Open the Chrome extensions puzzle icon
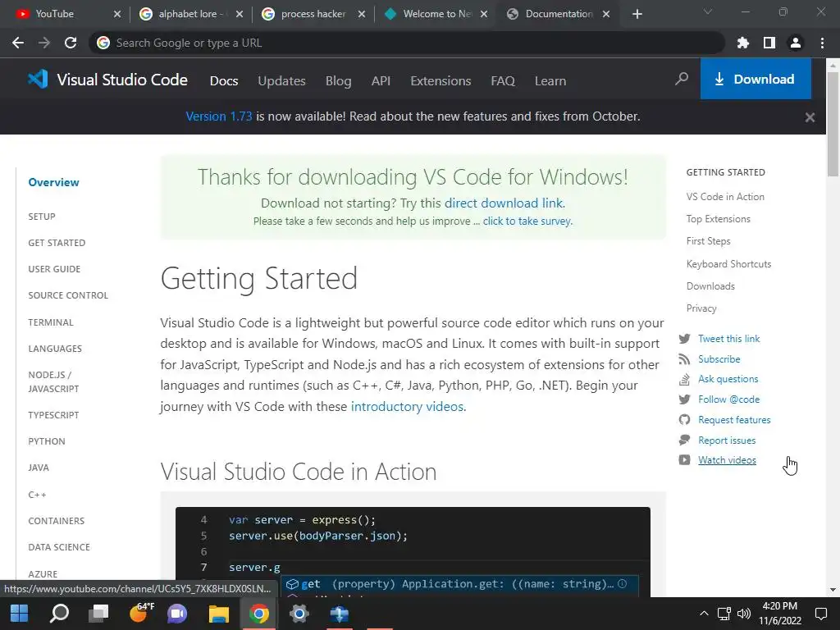Viewport: 840px width, 630px height. 742,43
